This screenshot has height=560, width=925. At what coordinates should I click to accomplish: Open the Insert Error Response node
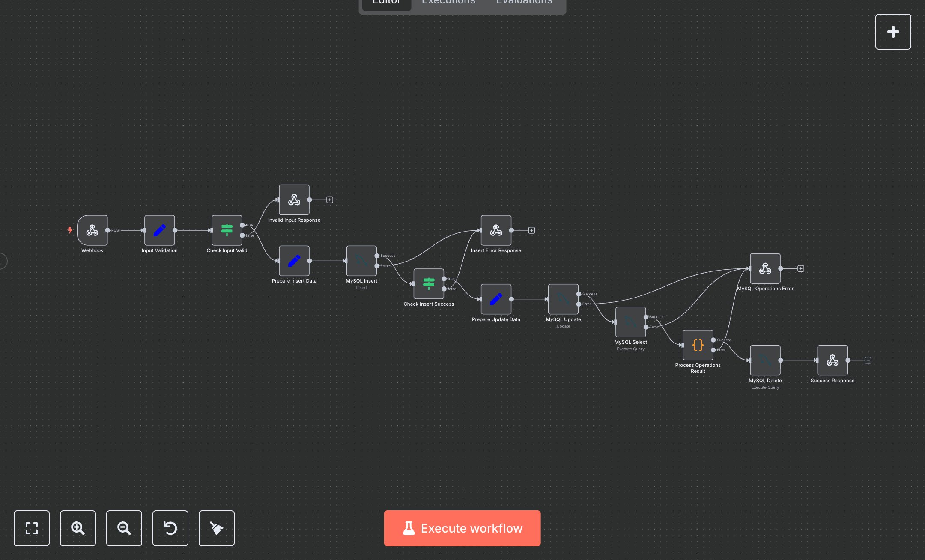(x=495, y=230)
